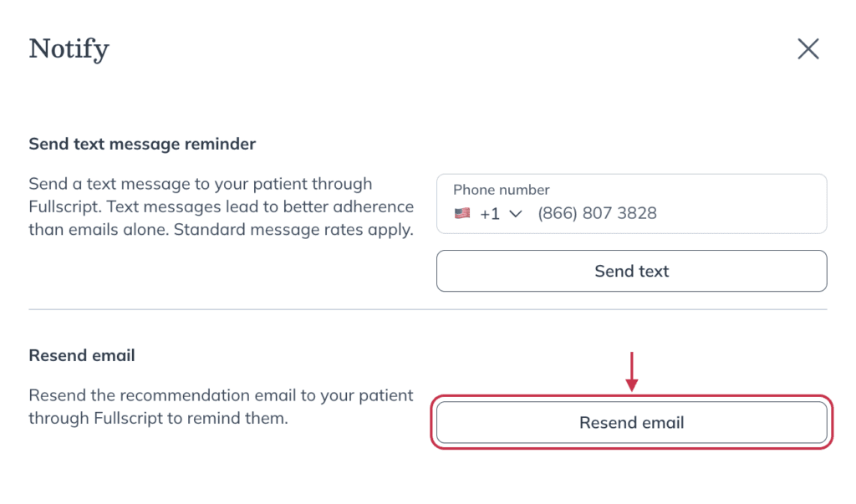Click the US flag icon
Screen dimensions: 856x504
461,213
